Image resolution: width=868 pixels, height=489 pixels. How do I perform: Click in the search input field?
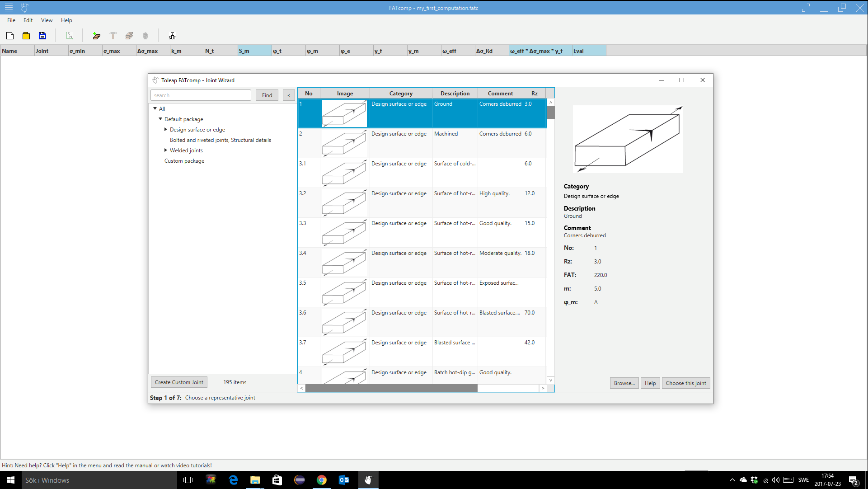[x=201, y=95]
